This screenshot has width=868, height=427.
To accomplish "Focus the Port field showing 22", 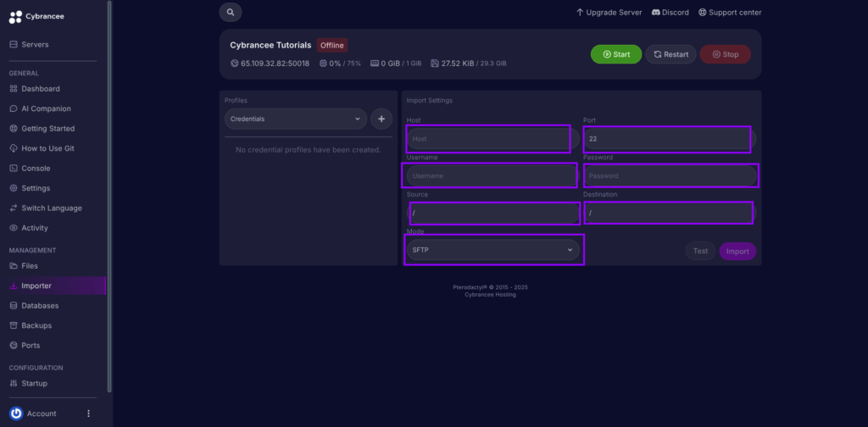I will pos(670,139).
